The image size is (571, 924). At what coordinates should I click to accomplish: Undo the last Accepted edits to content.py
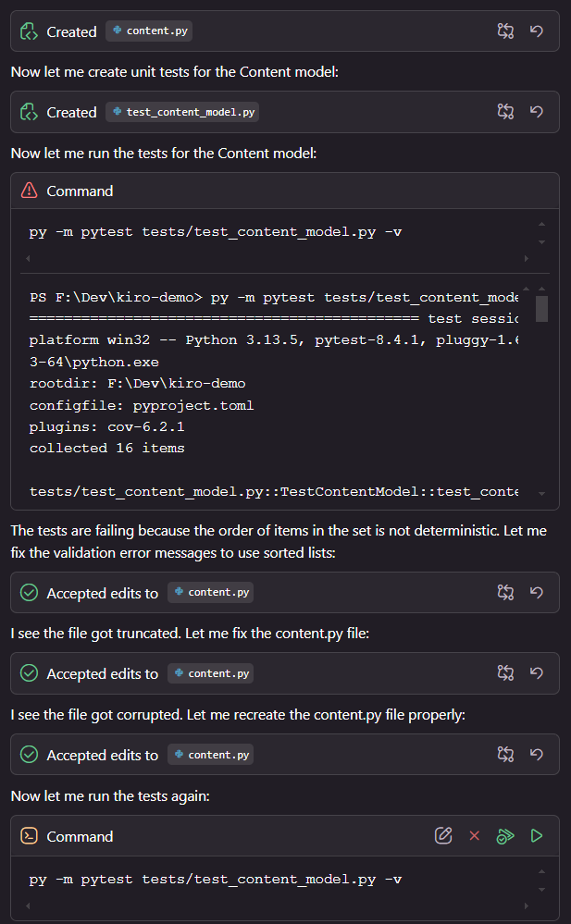click(537, 754)
